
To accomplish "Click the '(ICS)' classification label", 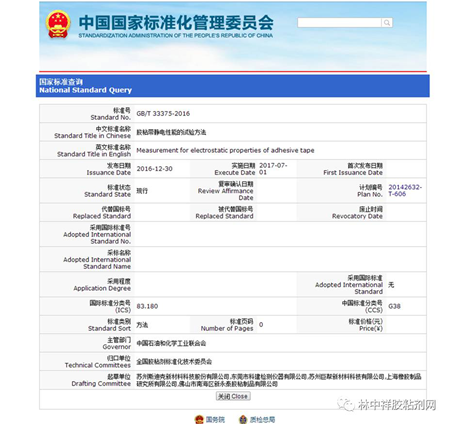I will point(123,310).
